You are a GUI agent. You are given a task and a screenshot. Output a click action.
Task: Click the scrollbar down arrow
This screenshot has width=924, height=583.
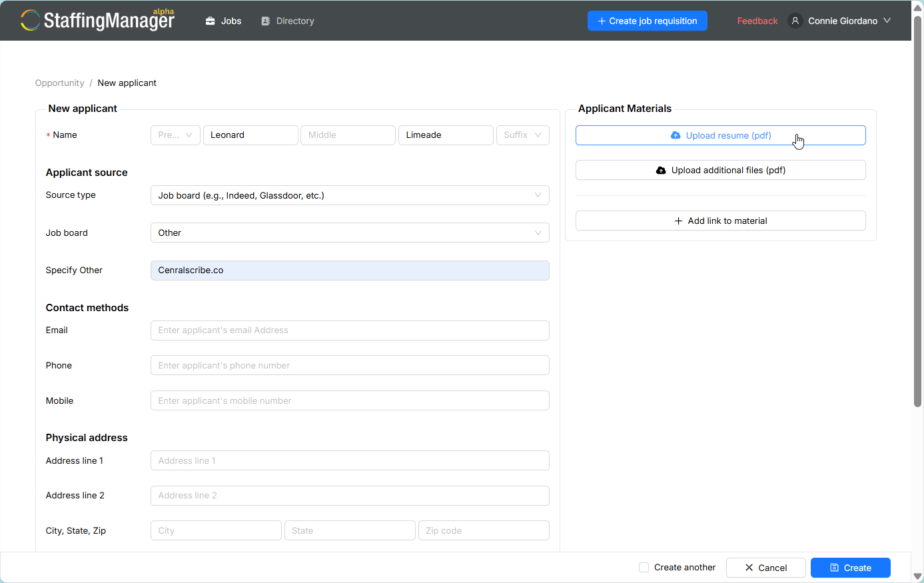coord(917,576)
